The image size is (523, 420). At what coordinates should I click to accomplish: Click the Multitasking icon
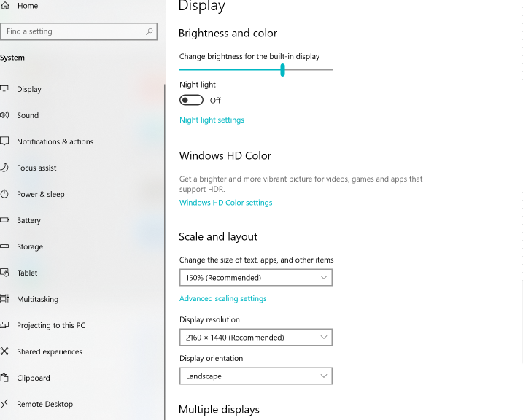[4, 299]
